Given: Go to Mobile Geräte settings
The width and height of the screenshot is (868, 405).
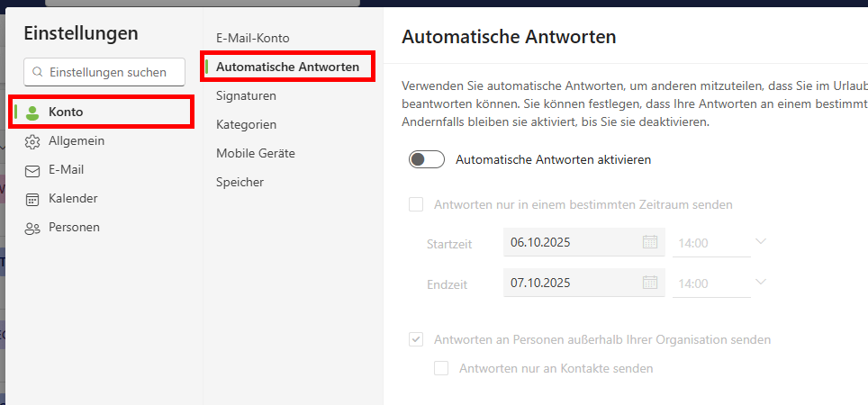Looking at the screenshot, I should click(256, 153).
